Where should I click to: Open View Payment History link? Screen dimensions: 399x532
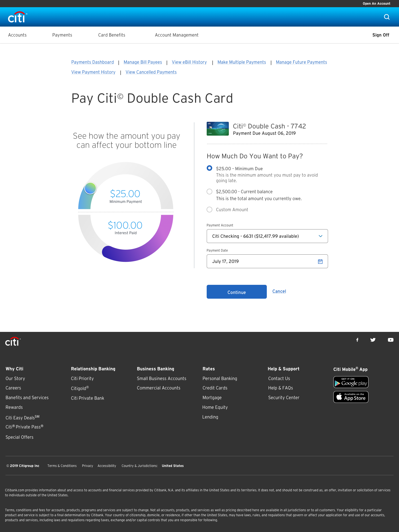[x=93, y=72]
